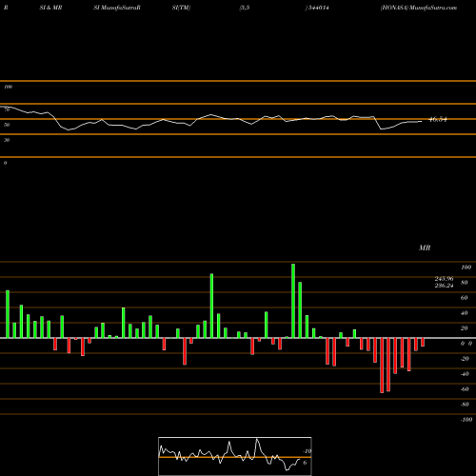Click the SI MunafaSutraR header text
476x476 pixels.
point(117,8)
